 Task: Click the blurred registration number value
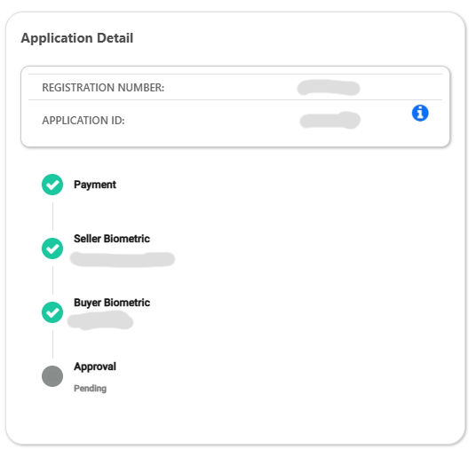click(329, 88)
